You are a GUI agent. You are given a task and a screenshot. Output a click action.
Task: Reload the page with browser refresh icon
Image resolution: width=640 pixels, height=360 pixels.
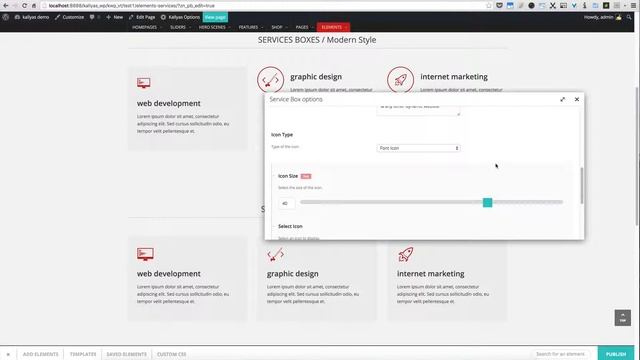point(24,6)
